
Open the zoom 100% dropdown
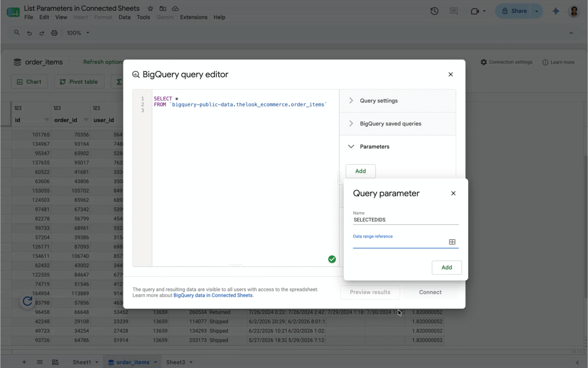78,33
